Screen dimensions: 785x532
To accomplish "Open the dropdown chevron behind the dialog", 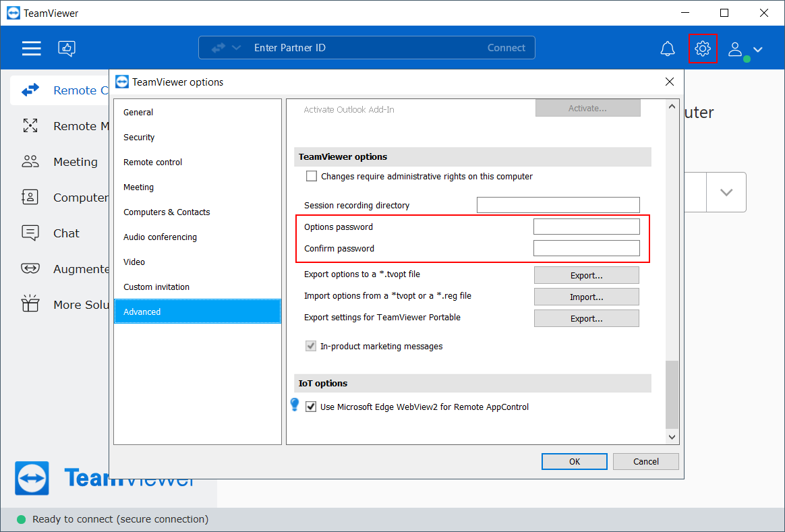I will point(726,192).
